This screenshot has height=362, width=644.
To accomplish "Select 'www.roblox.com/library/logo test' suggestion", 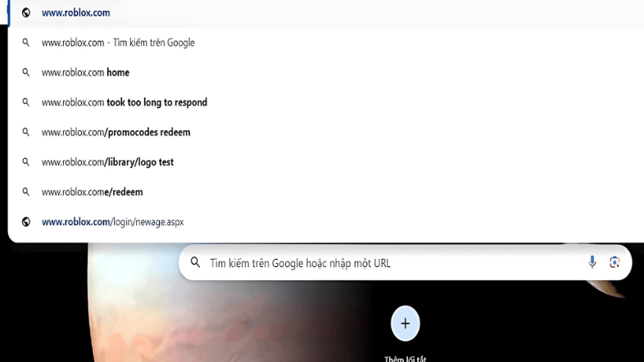I will [x=326, y=162].
